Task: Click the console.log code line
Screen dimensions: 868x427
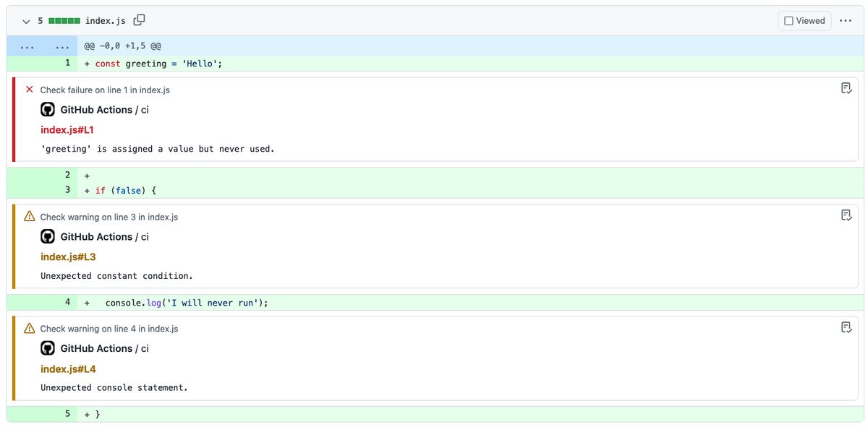Action: coord(187,303)
